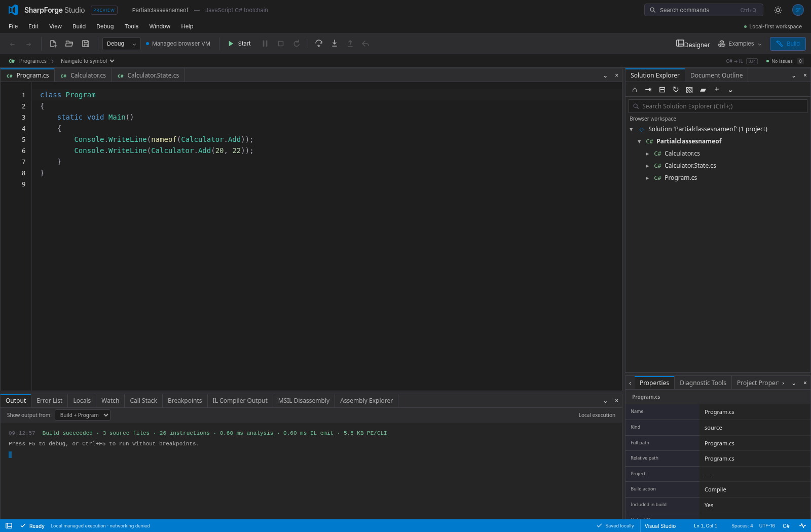This screenshot has height=532, width=811.
Task: Open the Debug configuration dropdown
Action: click(x=122, y=44)
